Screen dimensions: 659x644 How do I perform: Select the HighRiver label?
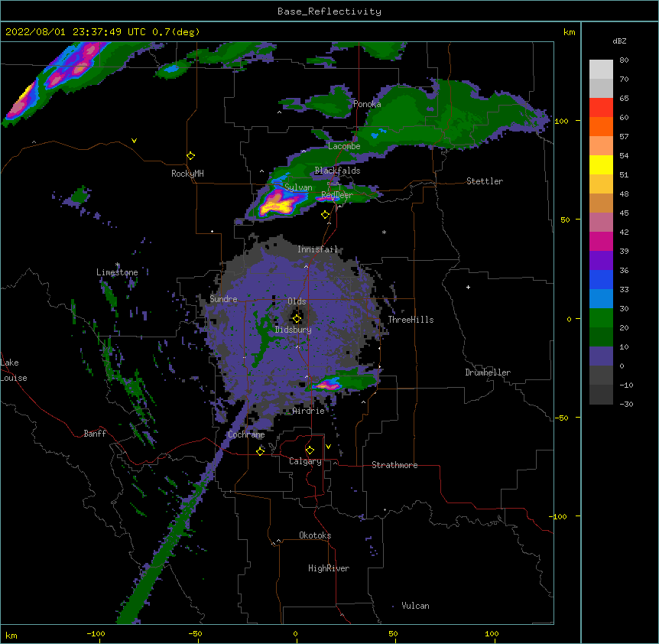pyautogui.click(x=329, y=568)
